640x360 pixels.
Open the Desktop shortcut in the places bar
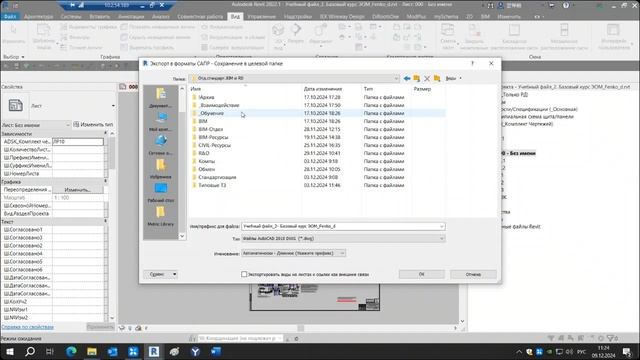tap(160, 192)
